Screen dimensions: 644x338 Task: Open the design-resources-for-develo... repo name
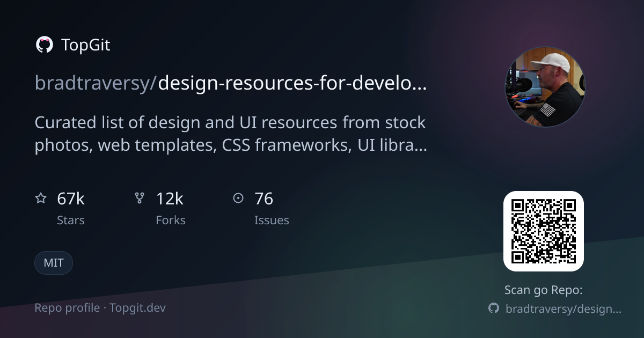click(293, 83)
